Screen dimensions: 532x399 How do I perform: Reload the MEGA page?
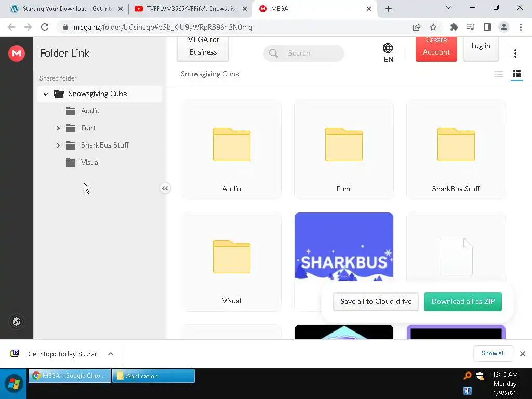(45, 27)
